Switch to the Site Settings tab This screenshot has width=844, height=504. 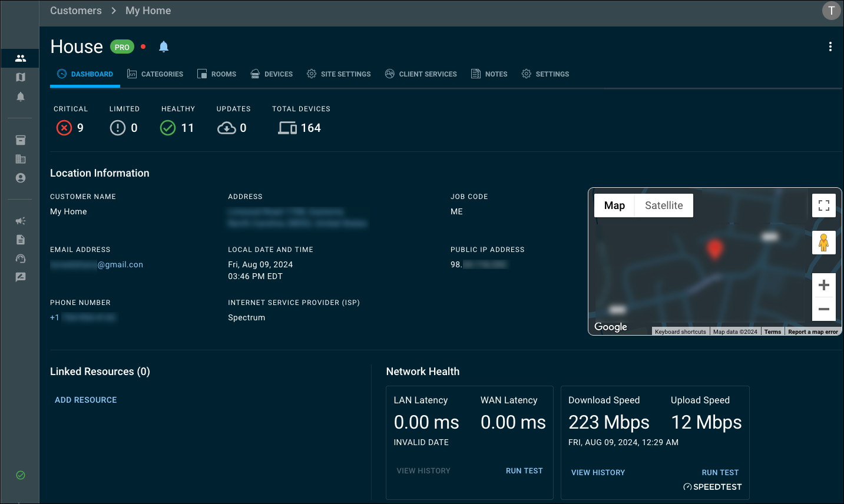[x=339, y=74]
